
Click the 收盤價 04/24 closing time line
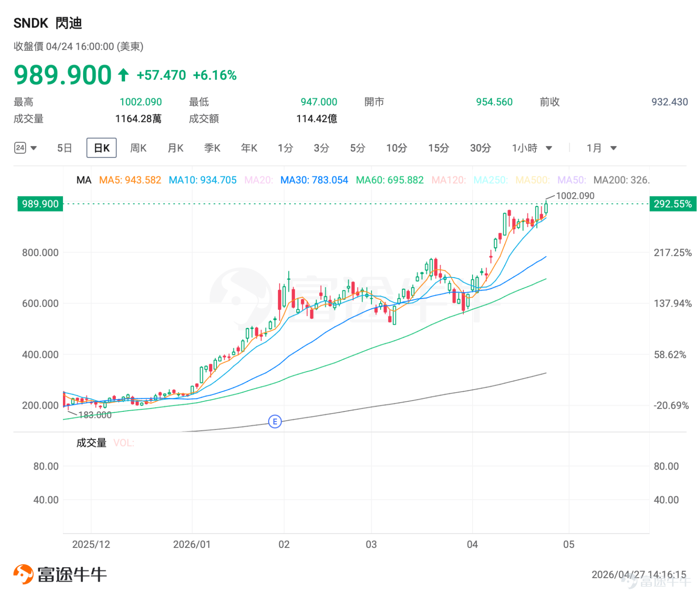(x=78, y=46)
